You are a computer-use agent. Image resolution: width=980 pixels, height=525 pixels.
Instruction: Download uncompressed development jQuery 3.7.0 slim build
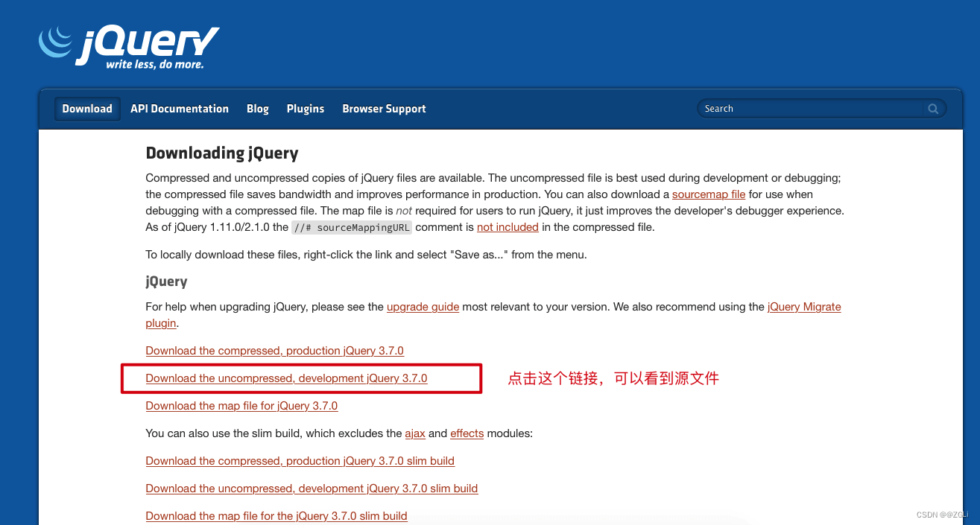coord(312,489)
